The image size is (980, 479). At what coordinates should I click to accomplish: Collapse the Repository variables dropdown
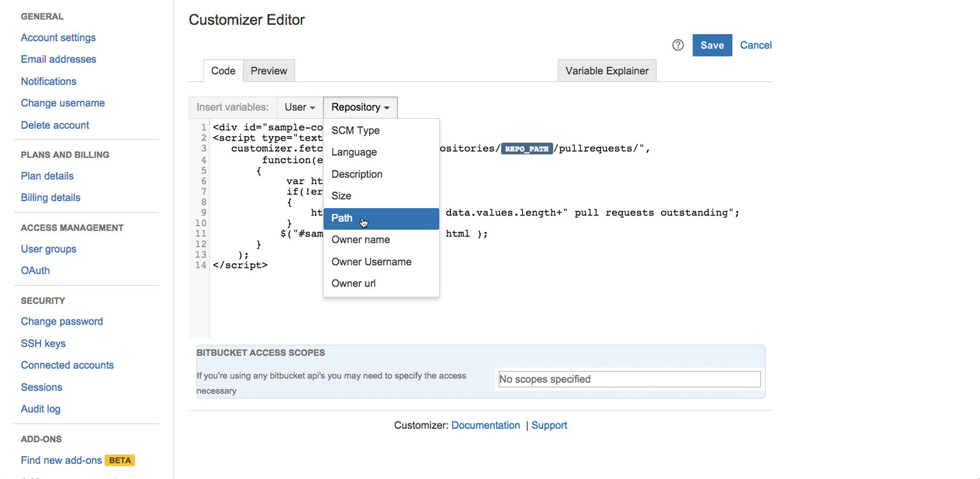pyautogui.click(x=360, y=108)
